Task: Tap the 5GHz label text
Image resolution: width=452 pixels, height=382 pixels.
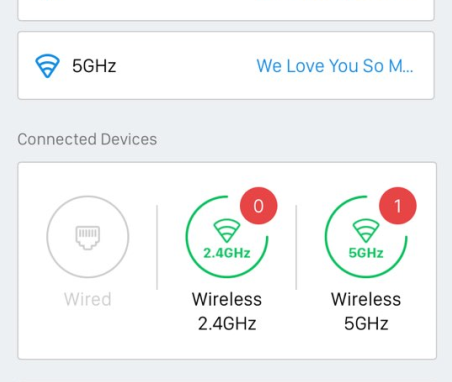Action: [94, 66]
